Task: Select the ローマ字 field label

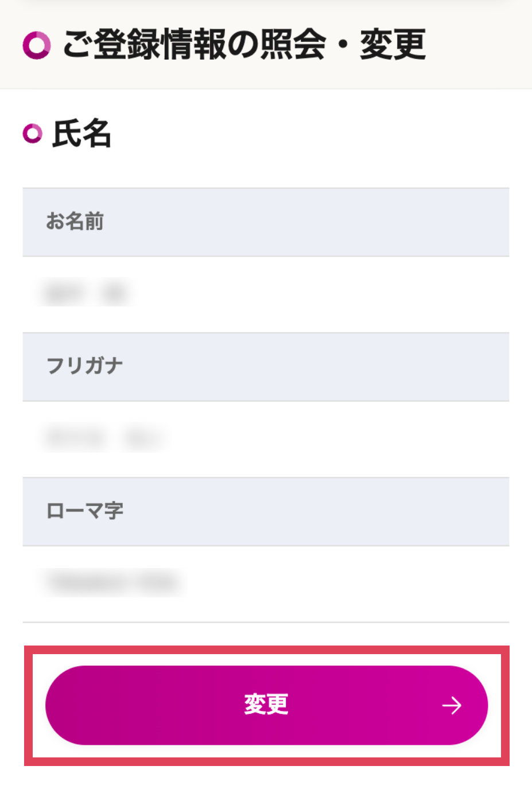Action: tap(84, 511)
